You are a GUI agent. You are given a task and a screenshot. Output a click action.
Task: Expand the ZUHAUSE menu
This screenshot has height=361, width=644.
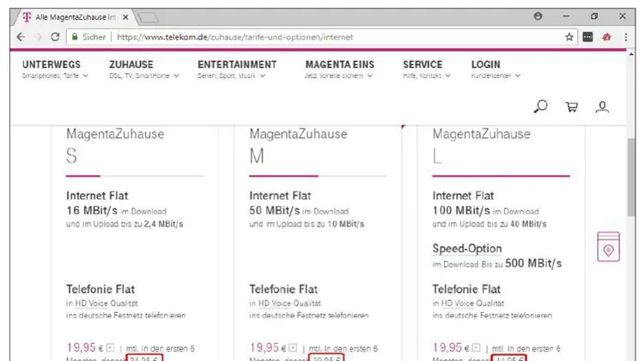[144, 69]
